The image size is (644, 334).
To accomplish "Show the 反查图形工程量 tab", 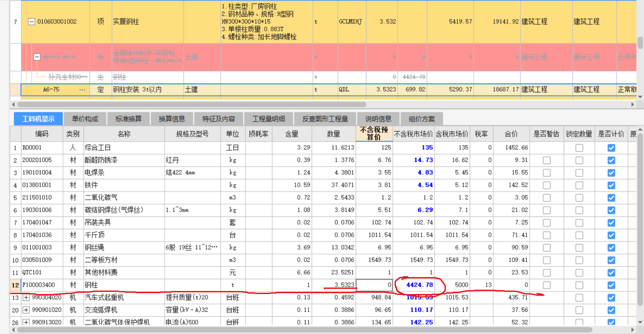I will click(x=325, y=119).
